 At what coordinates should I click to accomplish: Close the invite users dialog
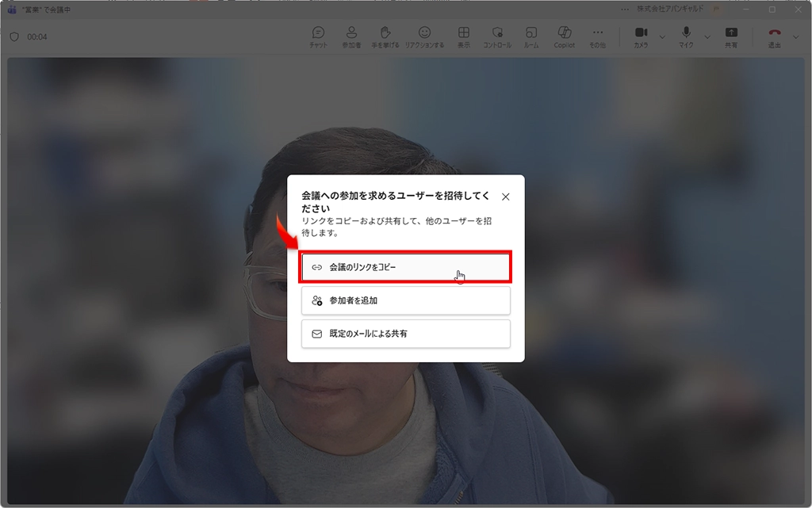pos(505,196)
